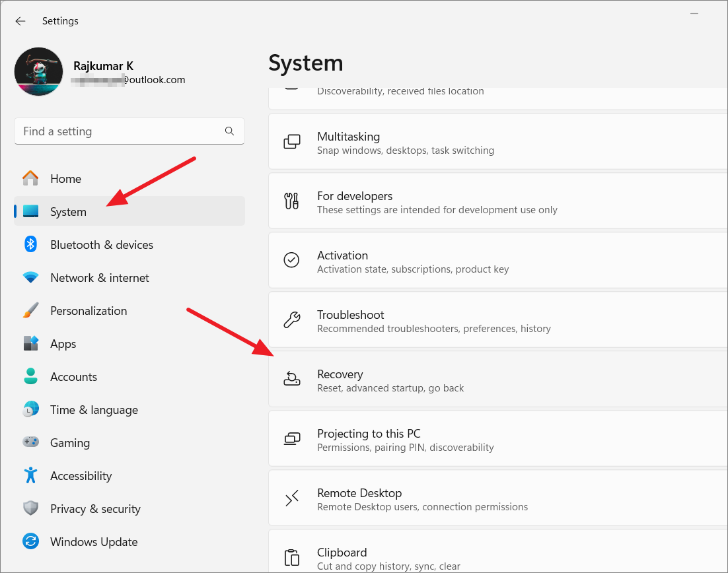Select Home in the sidebar
Image resolution: width=728 pixels, height=573 pixels.
click(x=66, y=178)
